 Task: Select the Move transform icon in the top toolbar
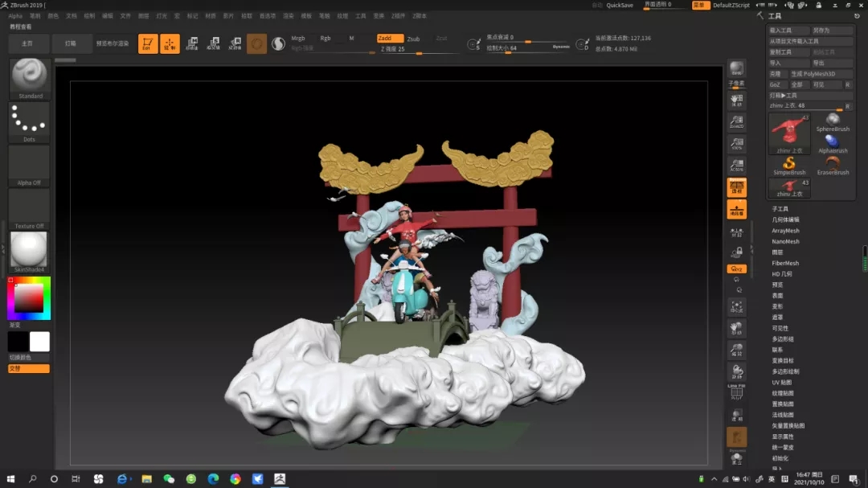(191, 43)
